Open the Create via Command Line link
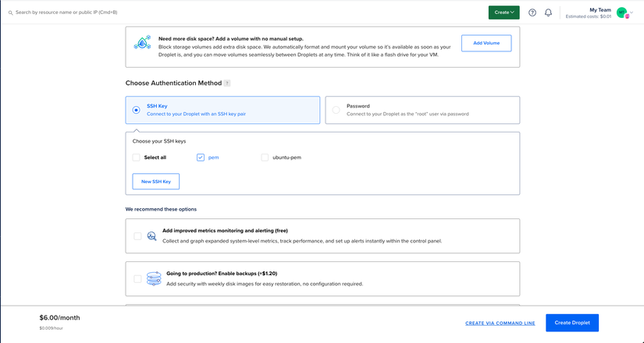 pyautogui.click(x=500, y=323)
